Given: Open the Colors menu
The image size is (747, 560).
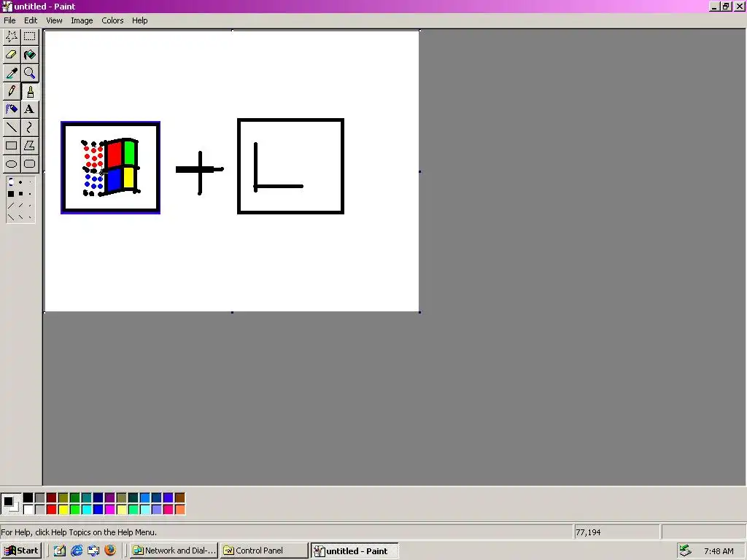Looking at the screenshot, I should [112, 20].
